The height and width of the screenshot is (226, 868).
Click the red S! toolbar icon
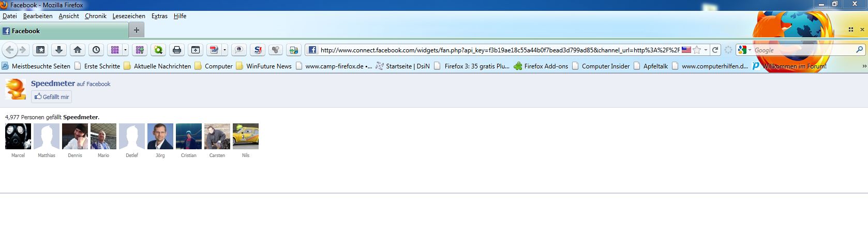[x=257, y=50]
